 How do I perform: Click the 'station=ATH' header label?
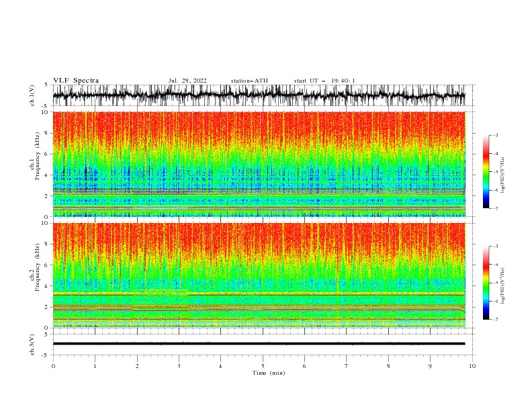point(249,81)
